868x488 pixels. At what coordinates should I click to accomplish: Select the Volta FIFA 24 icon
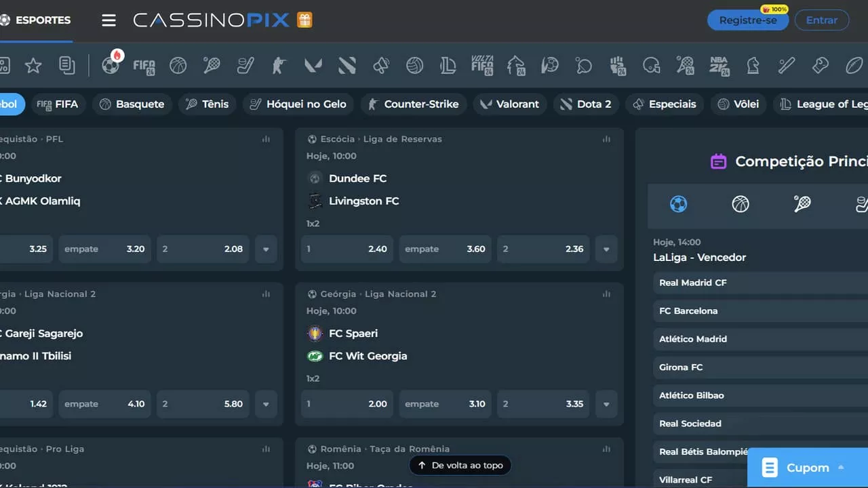pyautogui.click(x=482, y=65)
